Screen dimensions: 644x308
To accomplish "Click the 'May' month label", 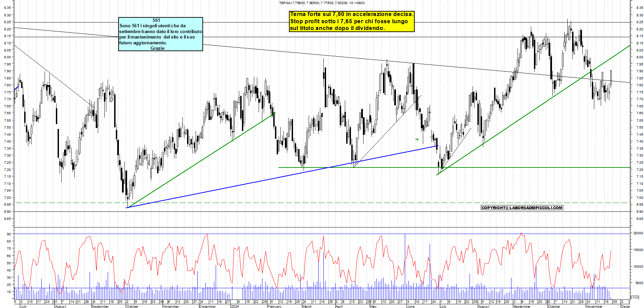I will coord(373,306).
